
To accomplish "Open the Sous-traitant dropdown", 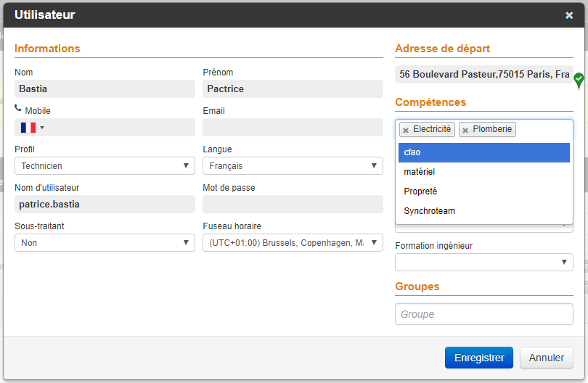I will pyautogui.click(x=105, y=243).
